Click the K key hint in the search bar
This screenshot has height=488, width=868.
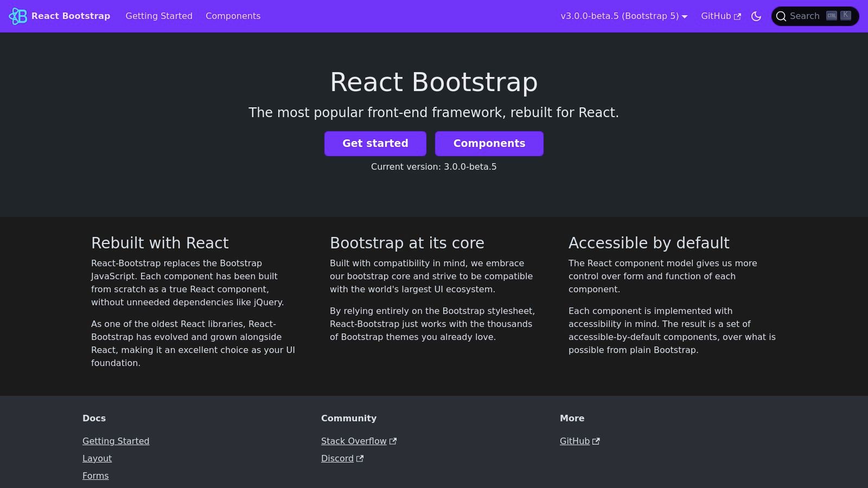[845, 15]
